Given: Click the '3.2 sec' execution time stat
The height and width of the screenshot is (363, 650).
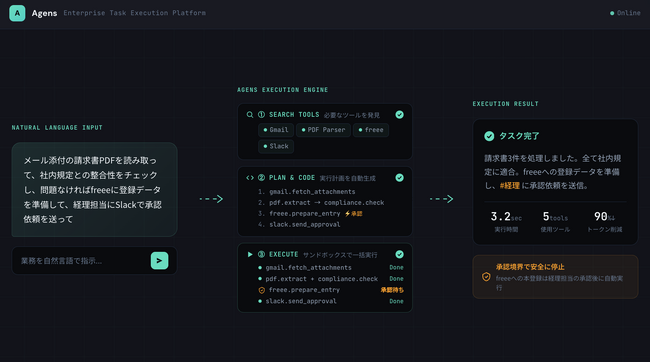Looking at the screenshot, I should pos(506,217).
